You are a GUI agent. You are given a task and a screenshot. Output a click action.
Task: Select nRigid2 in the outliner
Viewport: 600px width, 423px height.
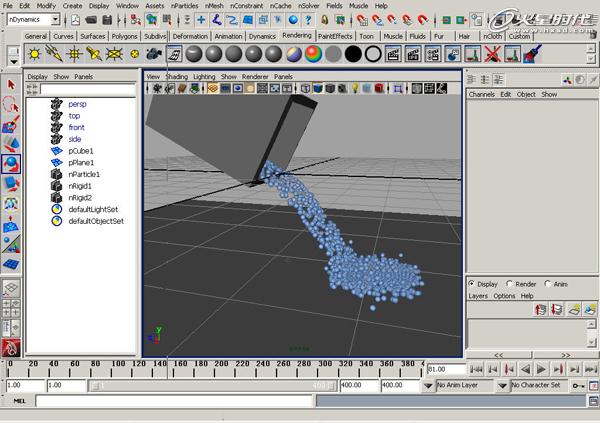80,198
